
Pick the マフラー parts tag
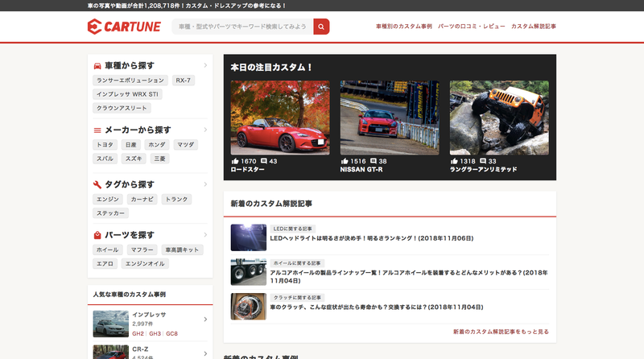tap(142, 250)
